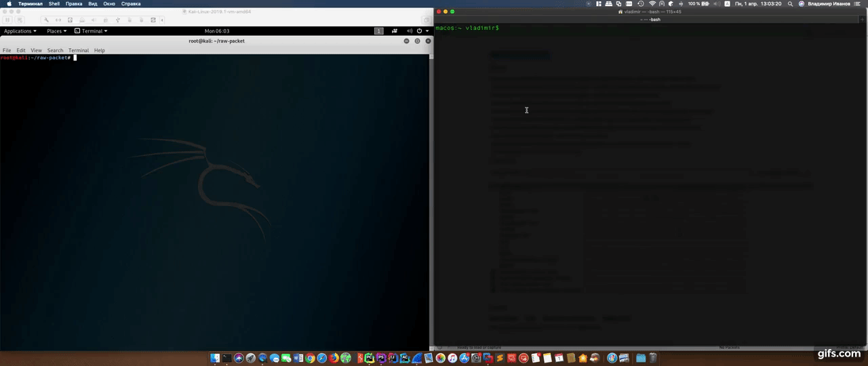Open Firefox from the Dock
The width and height of the screenshot is (868, 366).
click(x=334, y=358)
